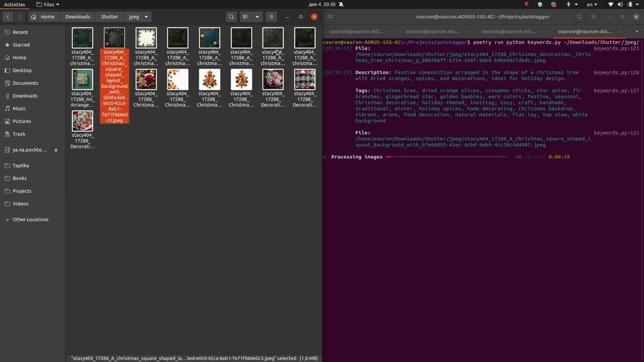Click the screen recorder red indicator icon

(527, 4)
